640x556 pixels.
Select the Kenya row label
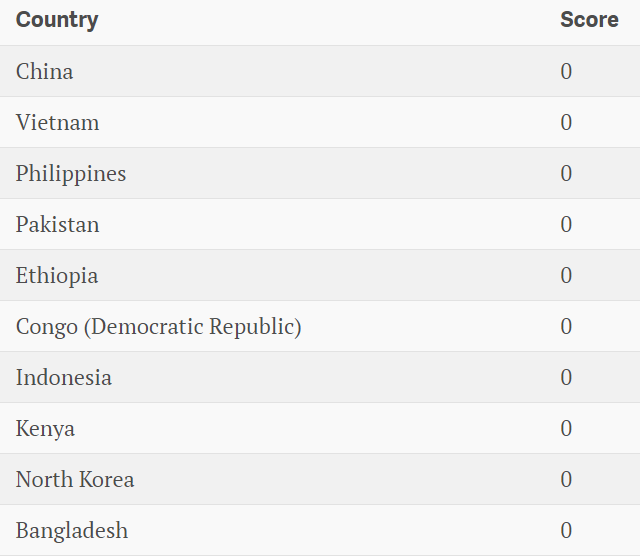click(x=46, y=428)
